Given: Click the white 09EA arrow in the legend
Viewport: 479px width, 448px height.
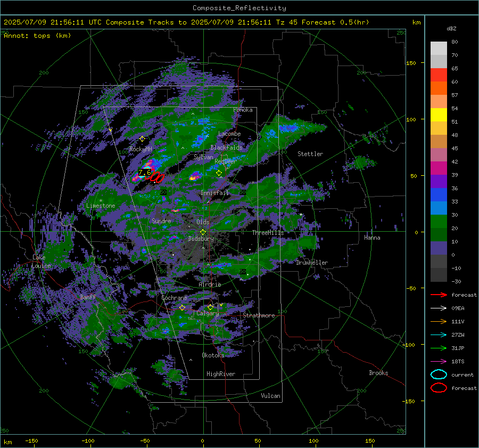Looking at the screenshot, I should 439,308.
